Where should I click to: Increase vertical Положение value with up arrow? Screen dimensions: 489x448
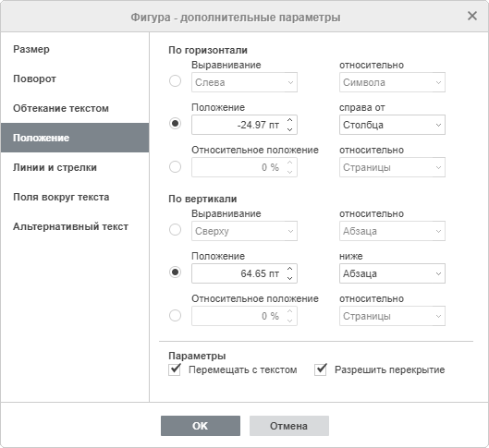point(289,269)
